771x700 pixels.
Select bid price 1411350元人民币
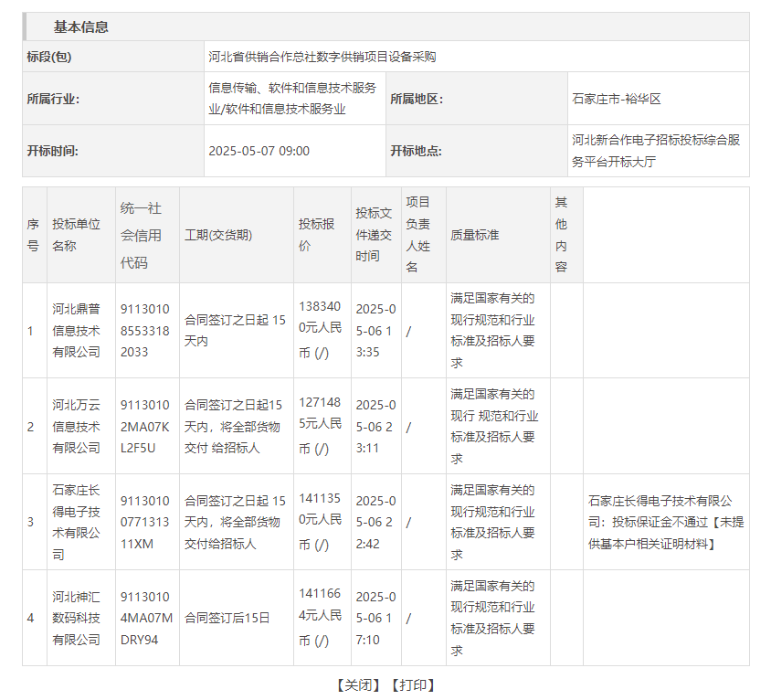pos(320,522)
